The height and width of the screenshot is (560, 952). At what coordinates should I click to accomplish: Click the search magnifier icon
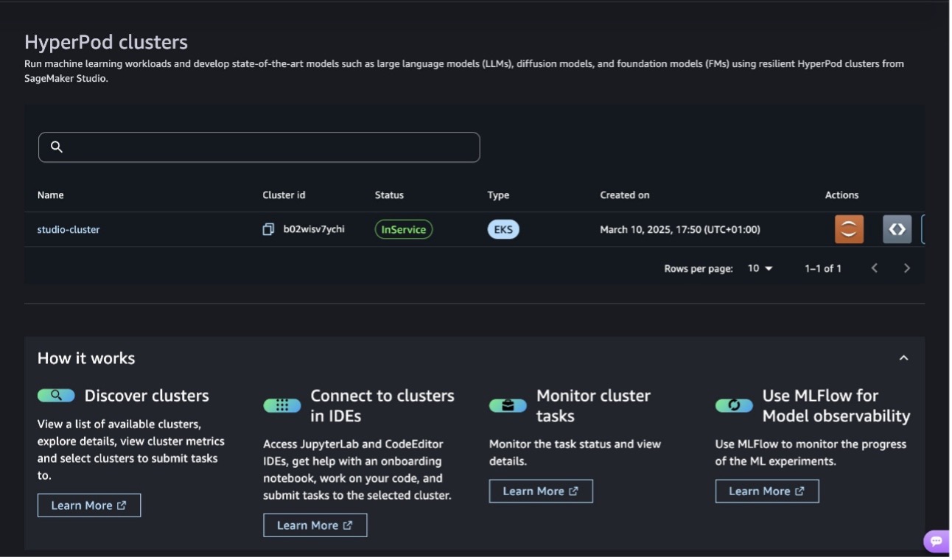point(57,147)
